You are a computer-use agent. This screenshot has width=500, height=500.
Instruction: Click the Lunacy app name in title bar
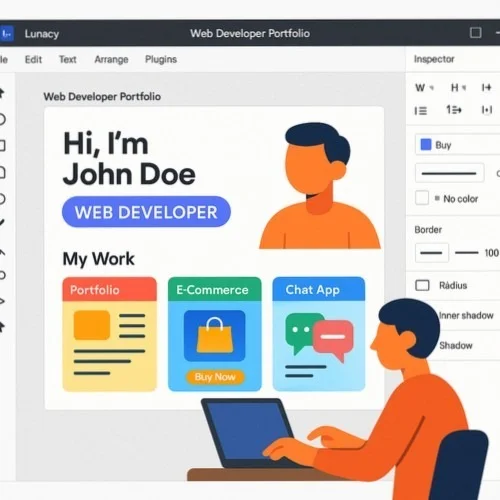(42, 34)
